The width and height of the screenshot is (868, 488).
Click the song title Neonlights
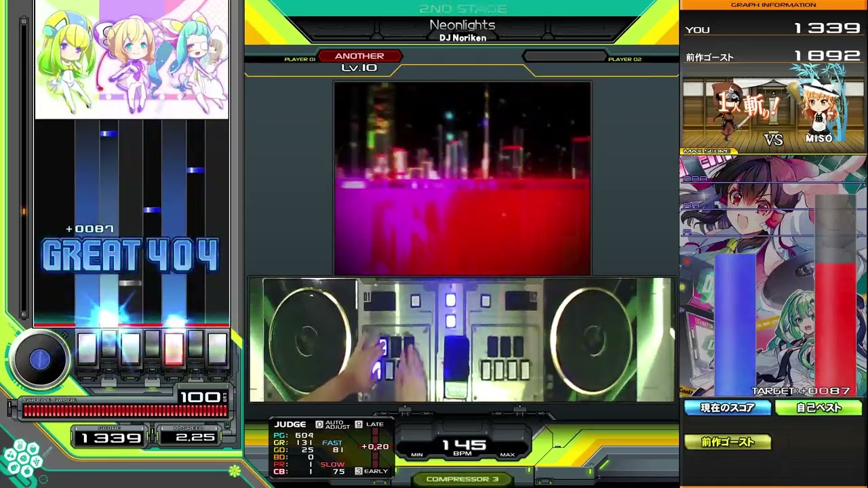pos(462,25)
